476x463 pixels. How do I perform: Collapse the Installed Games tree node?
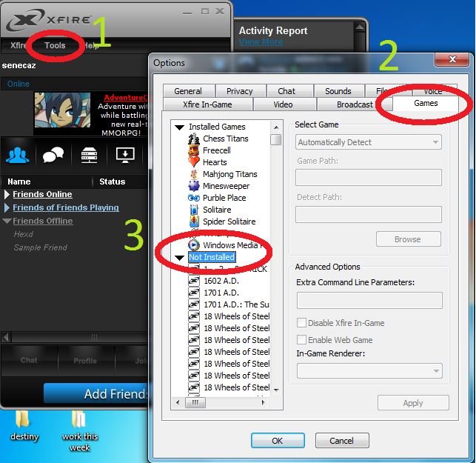pyautogui.click(x=180, y=127)
